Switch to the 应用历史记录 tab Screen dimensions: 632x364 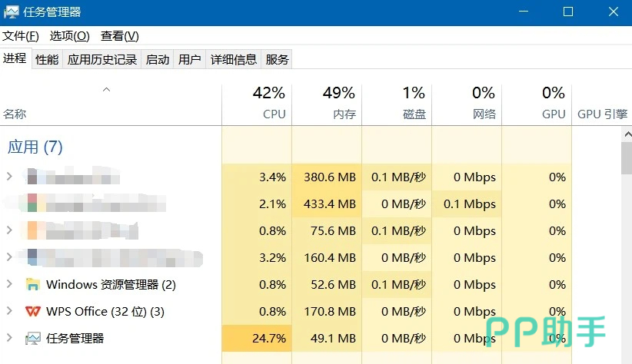click(x=102, y=60)
